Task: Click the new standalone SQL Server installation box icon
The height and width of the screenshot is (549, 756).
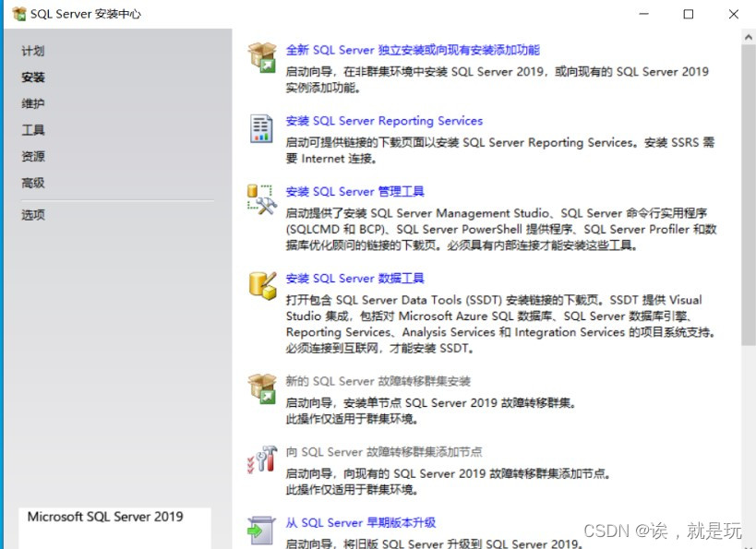Action: click(x=262, y=58)
